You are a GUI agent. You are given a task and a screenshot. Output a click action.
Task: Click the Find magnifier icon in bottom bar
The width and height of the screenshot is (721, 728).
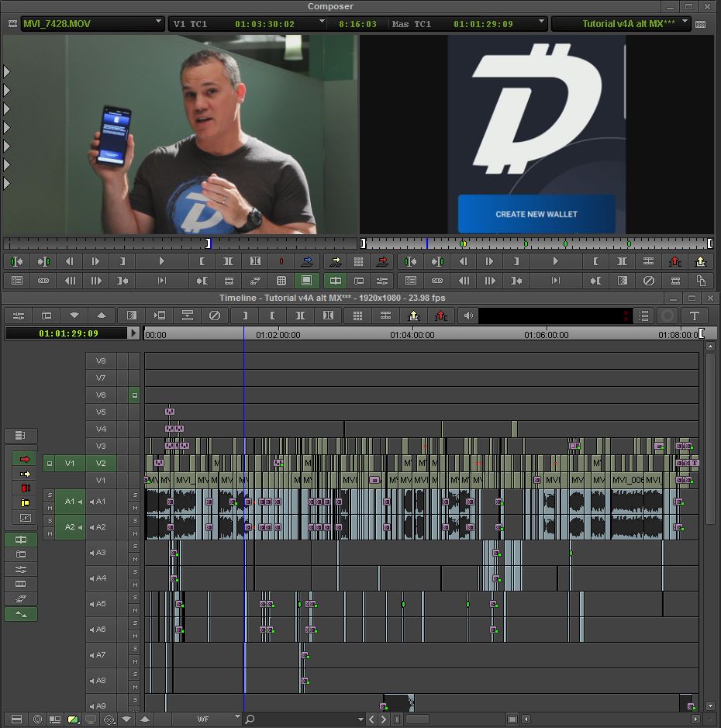click(x=250, y=719)
